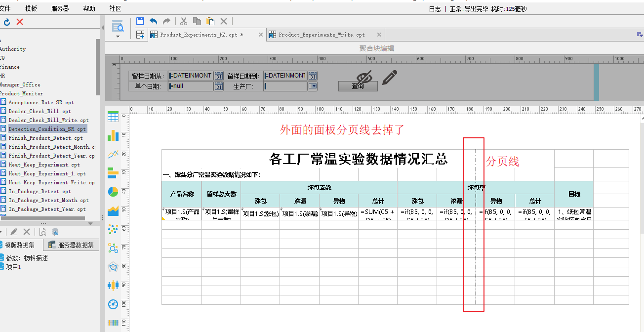Select the Product_Monitor folder
Image resolution: width=644 pixels, height=332 pixels.
(x=21, y=93)
